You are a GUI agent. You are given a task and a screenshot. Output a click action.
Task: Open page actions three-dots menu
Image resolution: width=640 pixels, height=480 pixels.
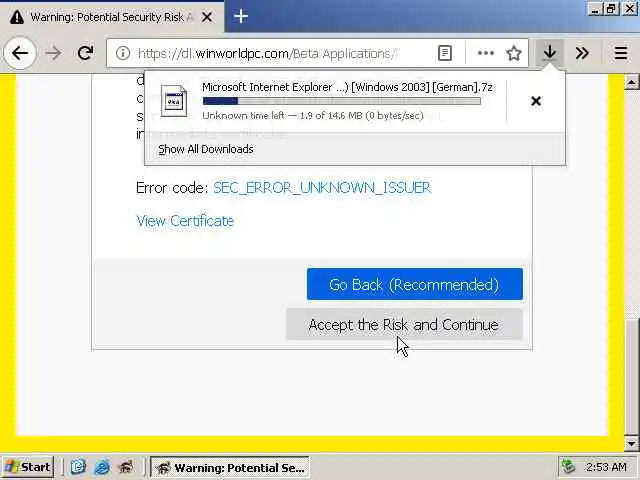[485, 53]
